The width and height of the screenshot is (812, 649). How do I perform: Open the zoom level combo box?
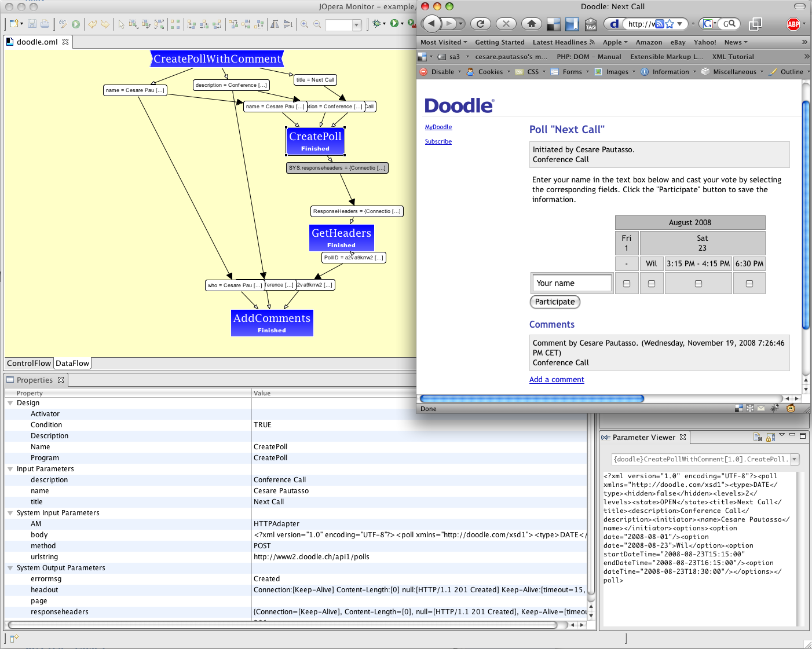point(357,25)
